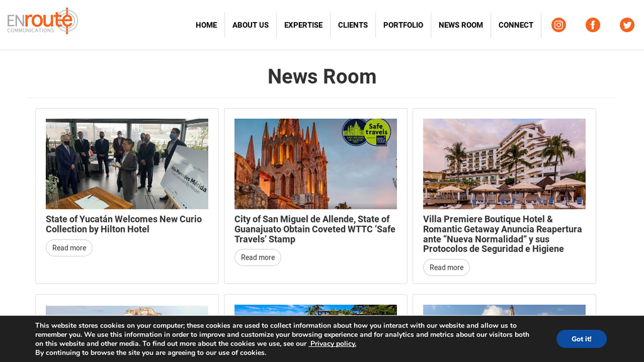Open the Twitter social icon
644x362 pixels.
(626, 25)
